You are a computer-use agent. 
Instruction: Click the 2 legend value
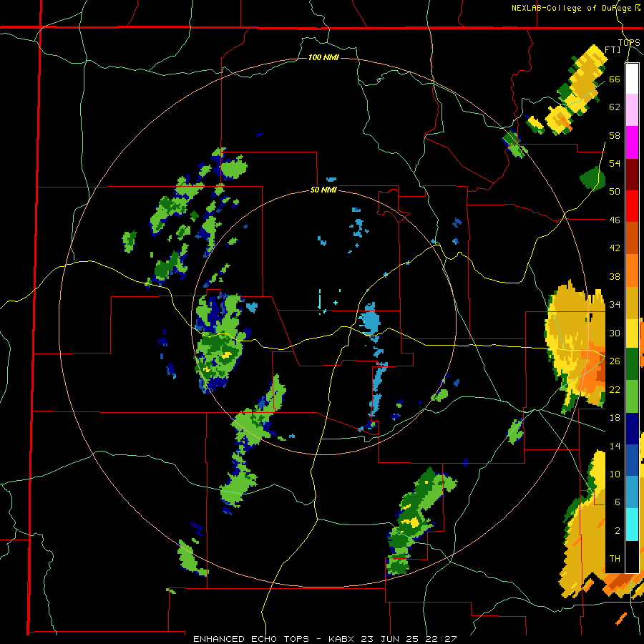click(618, 531)
